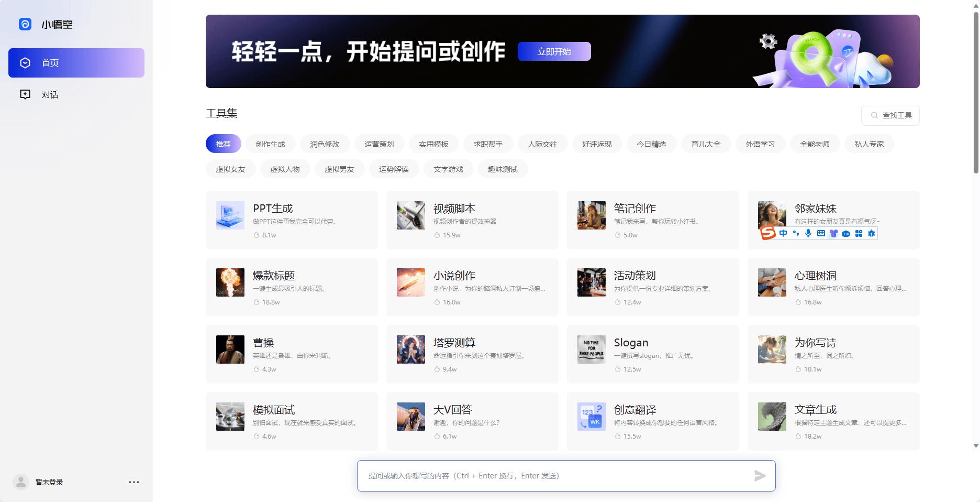Select the 创作生成 category tab

click(270, 144)
